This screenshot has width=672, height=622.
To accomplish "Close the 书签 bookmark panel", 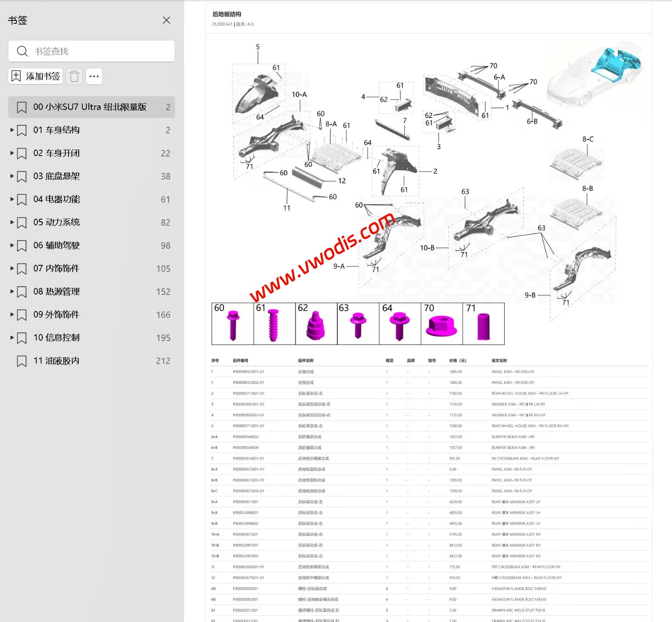I will point(166,20).
